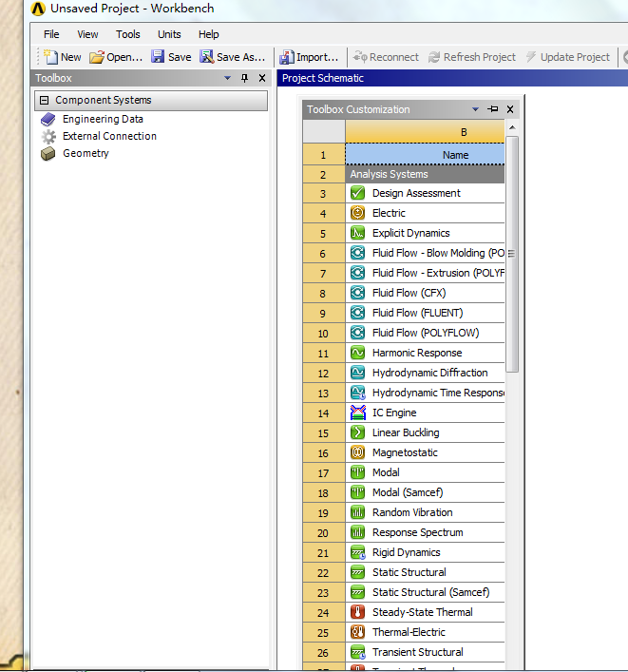Click the Linear Buckling icon
Image resolution: width=628 pixels, height=672 pixels.
(x=357, y=432)
